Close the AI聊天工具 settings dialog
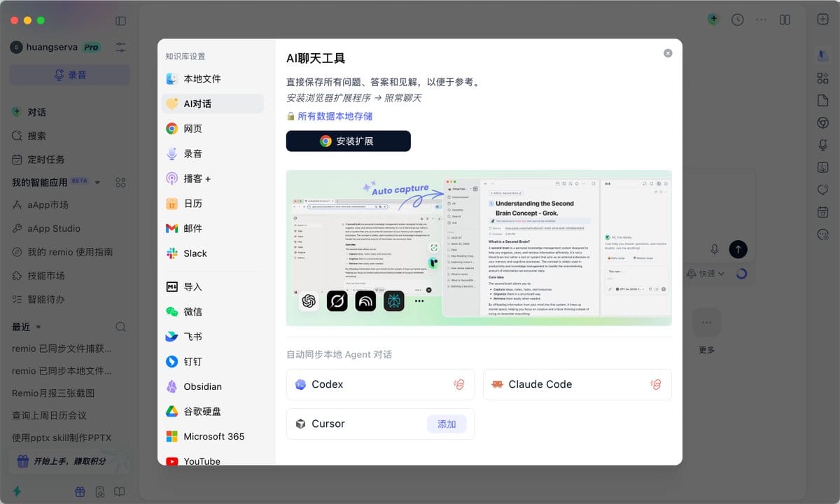This screenshot has width=840, height=504. [x=668, y=53]
